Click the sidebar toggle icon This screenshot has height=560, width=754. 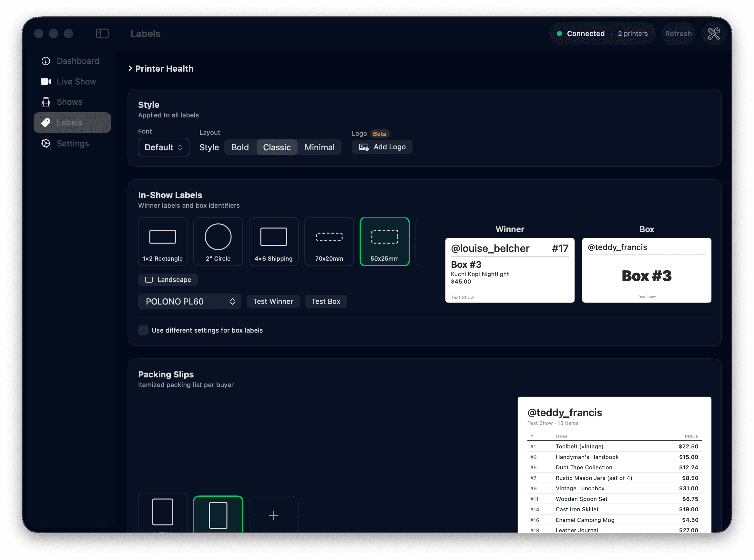[x=102, y=34]
